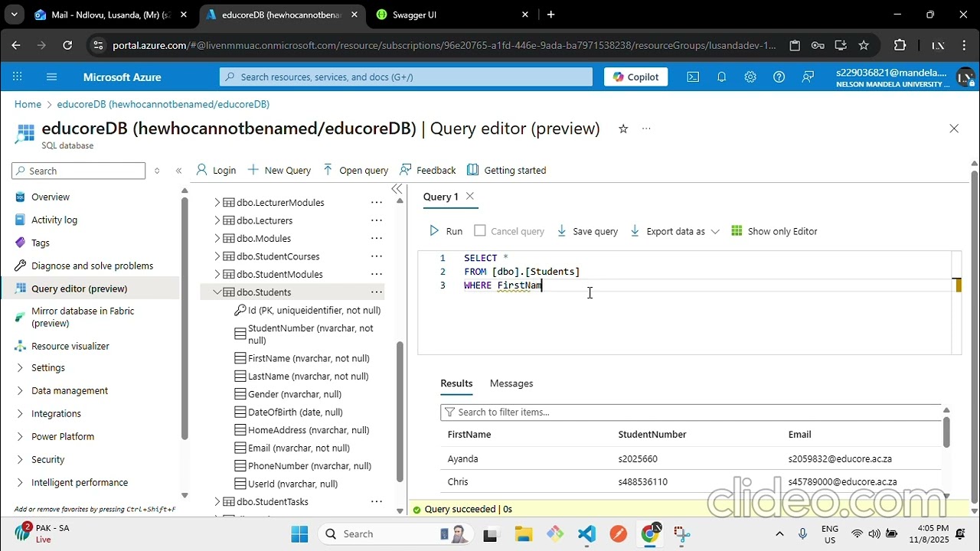
Task: Click Open query in the toolbar
Action: (355, 170)
